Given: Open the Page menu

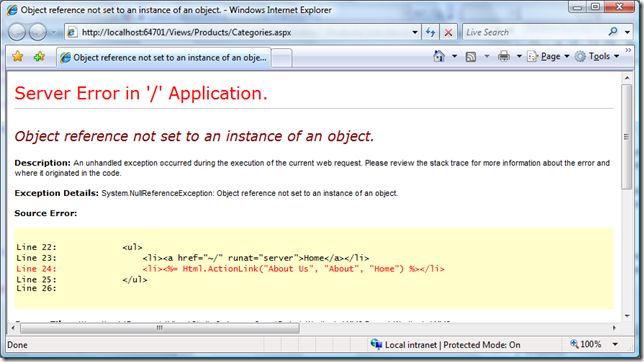Looking at the screenshot, I should click(549, 56).
